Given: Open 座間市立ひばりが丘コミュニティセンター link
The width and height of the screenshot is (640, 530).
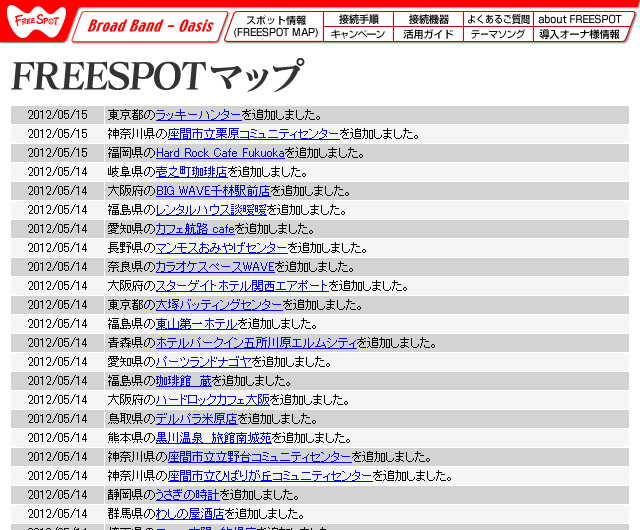Looking at the screenshot, I should pos(270,476).
